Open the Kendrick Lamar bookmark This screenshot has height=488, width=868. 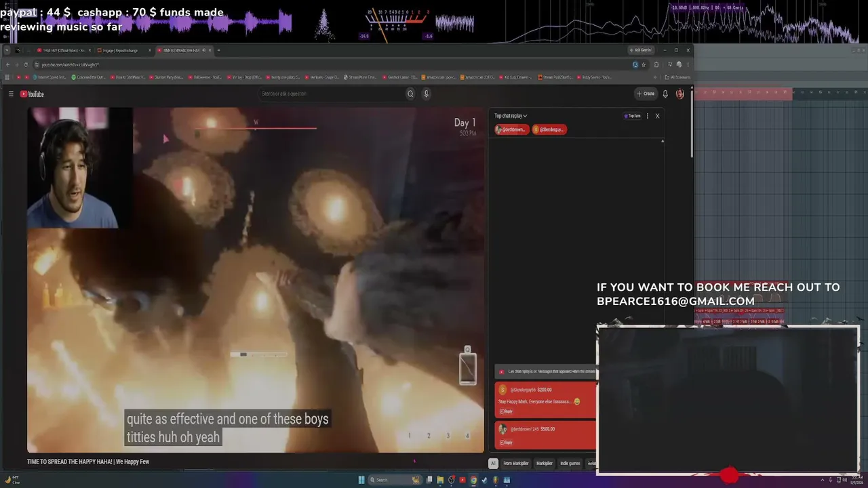click(402, 77)
